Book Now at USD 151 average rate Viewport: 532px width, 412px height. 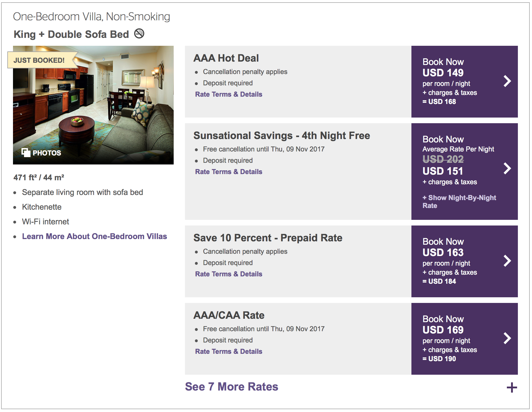[465, 172]
